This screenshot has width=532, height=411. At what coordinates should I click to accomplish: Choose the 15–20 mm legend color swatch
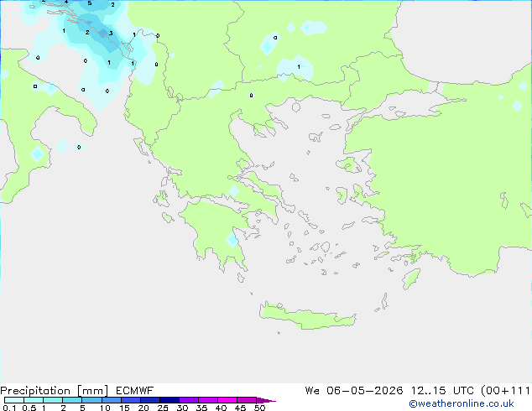130,400
